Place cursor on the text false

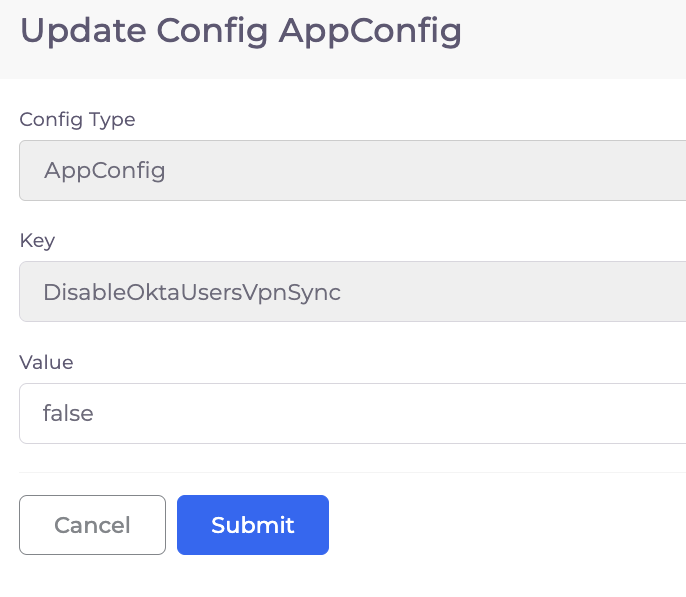pyautogui.click(x=68, y=413)
